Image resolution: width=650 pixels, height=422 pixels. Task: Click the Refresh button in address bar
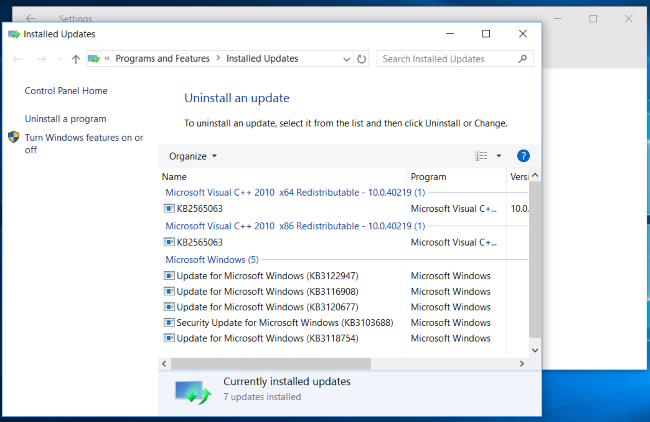tap(361, 59)
